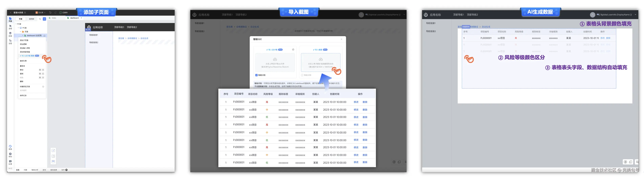Click the blue plus button in page panel

[44, 19]
